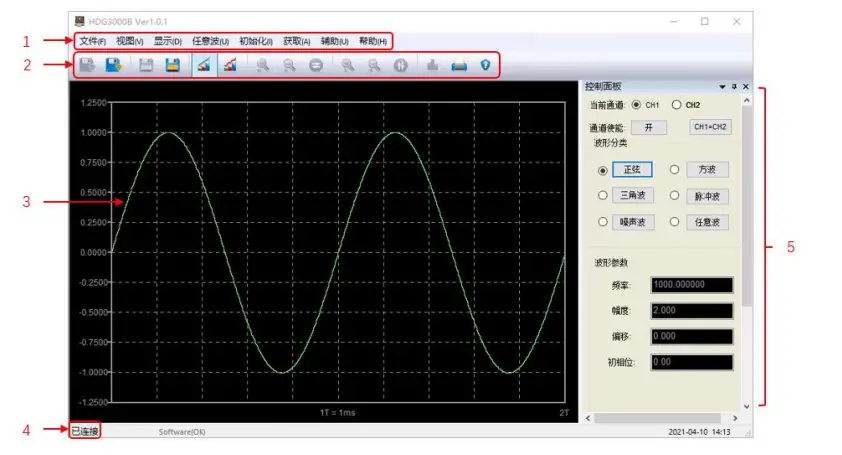The height and width of the screenshot is (455, 842).
Task: Select the radio circle beside 脉冲波
Action: point(674,196)
